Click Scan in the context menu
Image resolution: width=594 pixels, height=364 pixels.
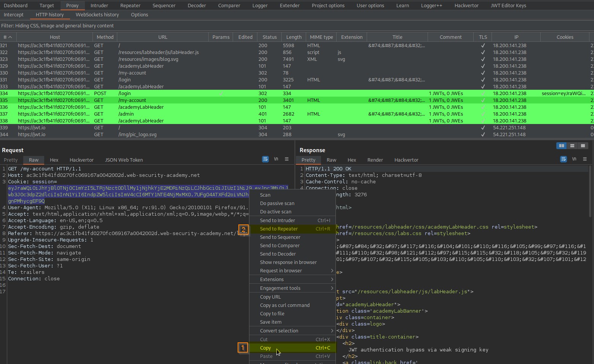(x=292, y=195)
